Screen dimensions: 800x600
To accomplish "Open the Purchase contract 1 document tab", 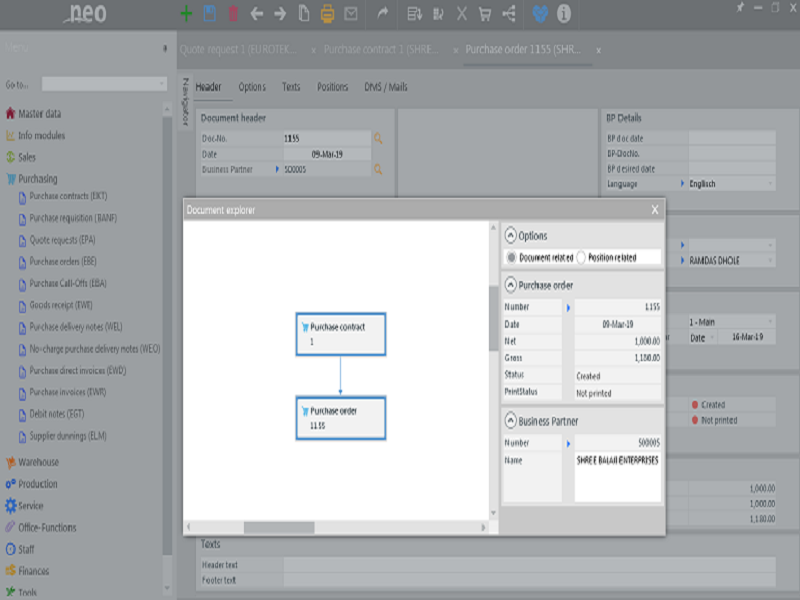I will tap(381, 49).
